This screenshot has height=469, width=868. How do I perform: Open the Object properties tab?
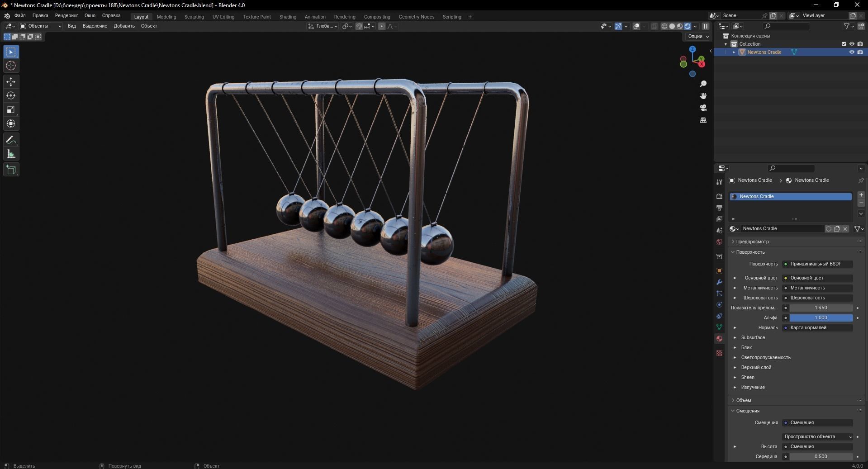coord(719,270)
